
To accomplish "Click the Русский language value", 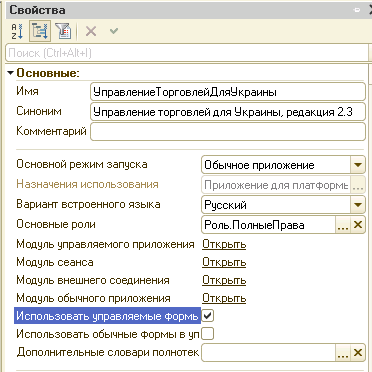I will pos(276,205).
